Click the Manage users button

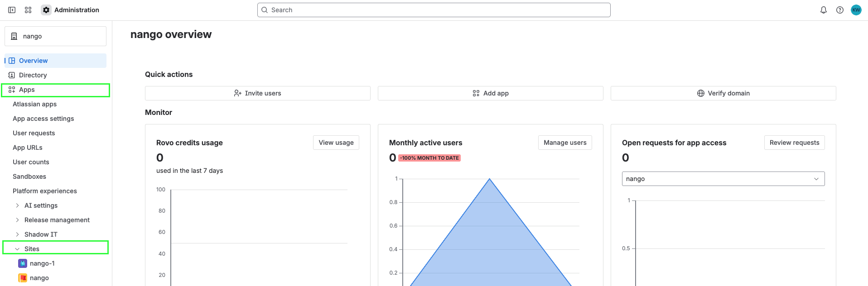(x=565, y=143)
